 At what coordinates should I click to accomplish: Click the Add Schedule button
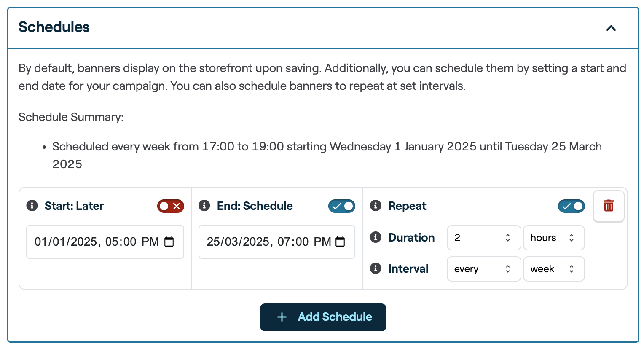click(323, 317)
